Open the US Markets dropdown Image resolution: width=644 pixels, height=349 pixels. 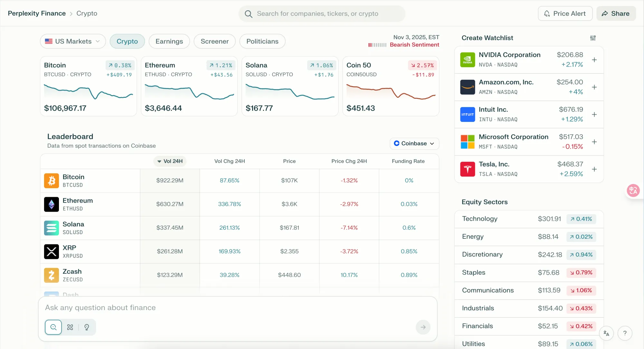(73, 41)
